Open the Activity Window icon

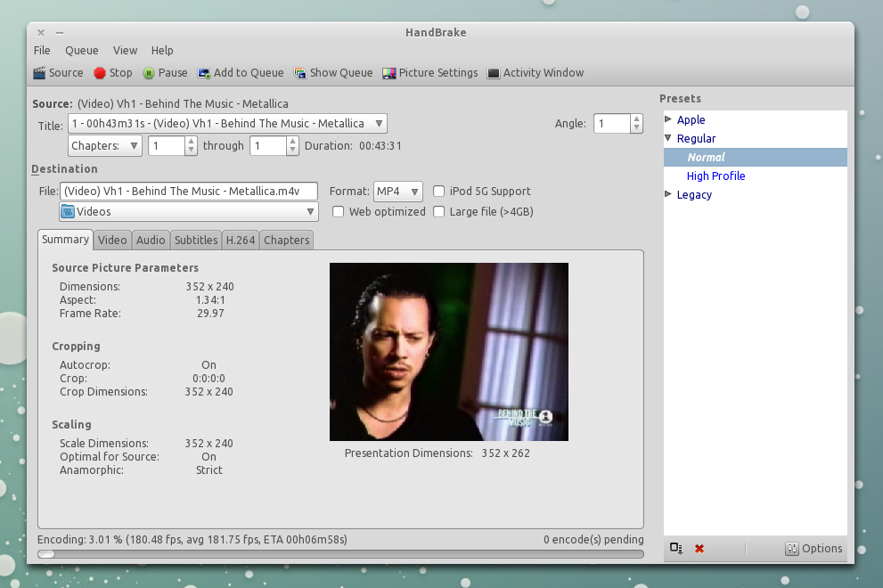tap(494, 73)
